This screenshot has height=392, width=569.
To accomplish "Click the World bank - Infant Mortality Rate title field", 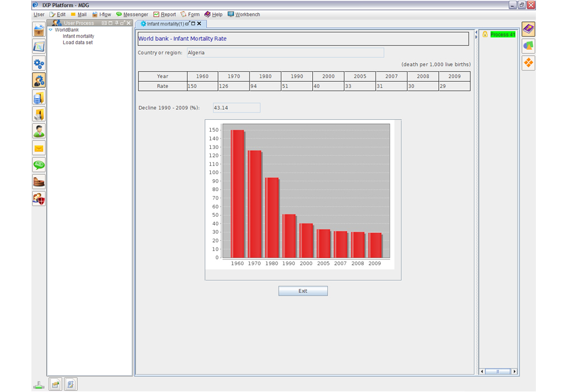I will [303, 39].
